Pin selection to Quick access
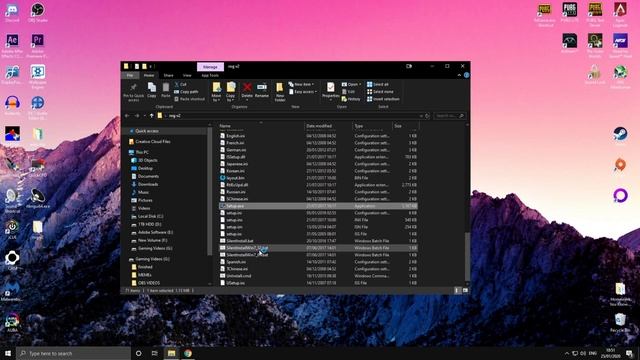The image size is (640, 360). 133,91
